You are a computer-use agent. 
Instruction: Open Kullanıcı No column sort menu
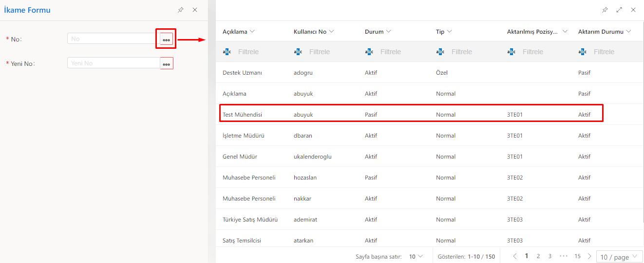[331, 32]
